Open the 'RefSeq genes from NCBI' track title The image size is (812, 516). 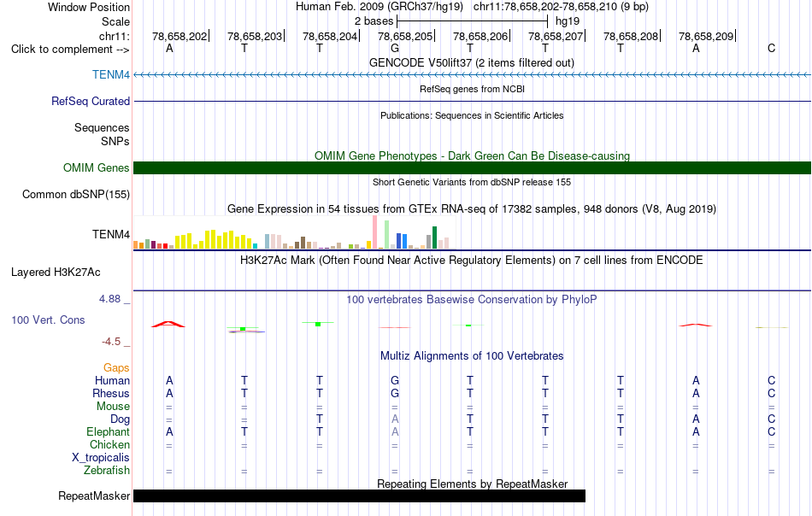tap(472, 89)
